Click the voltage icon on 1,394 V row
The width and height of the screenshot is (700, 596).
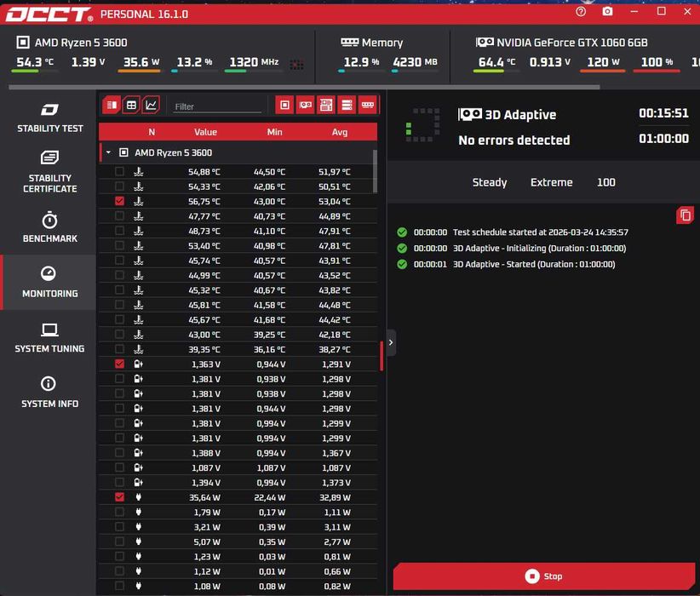(x=139, y=482)
